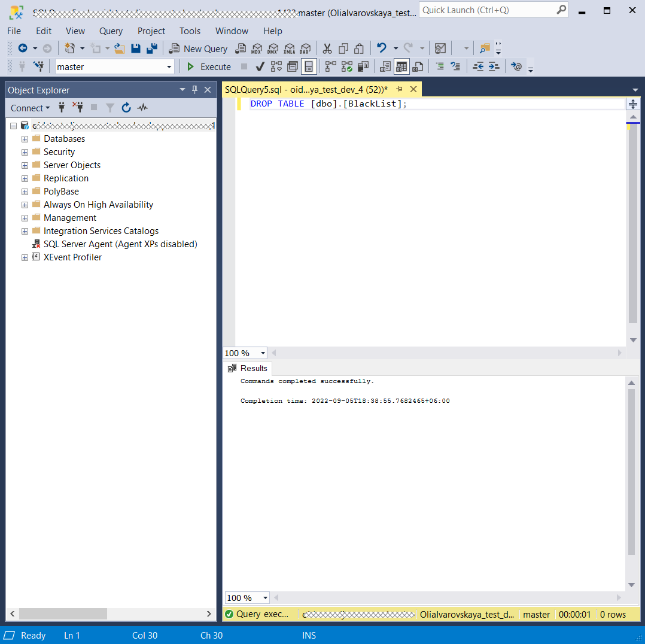Click the Paste clipboard icon

pyautogui.click(x=359, y=48)
